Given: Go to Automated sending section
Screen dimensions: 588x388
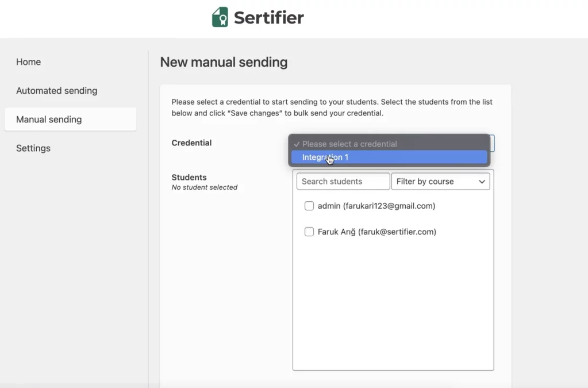Looking at the screenshot, I should coord(56,91).
